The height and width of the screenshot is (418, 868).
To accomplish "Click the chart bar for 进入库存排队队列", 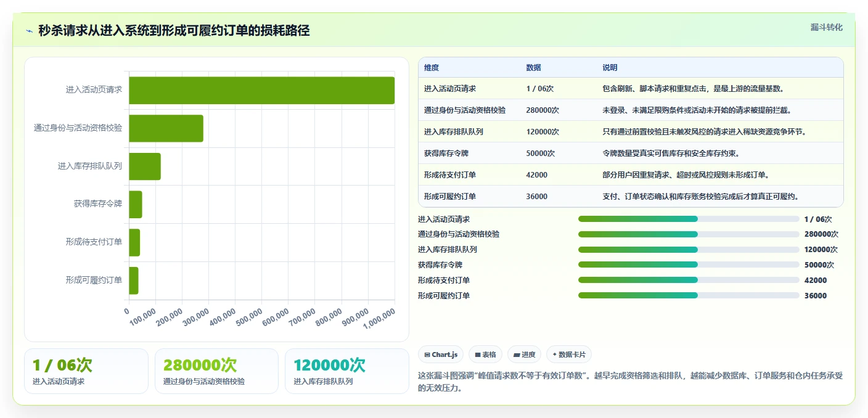I will [x=145, y=166].
